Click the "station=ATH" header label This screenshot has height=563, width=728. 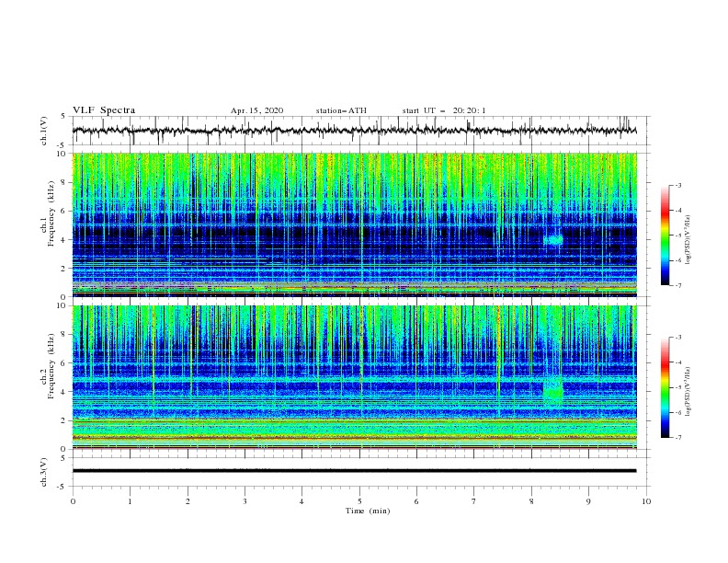341,110
